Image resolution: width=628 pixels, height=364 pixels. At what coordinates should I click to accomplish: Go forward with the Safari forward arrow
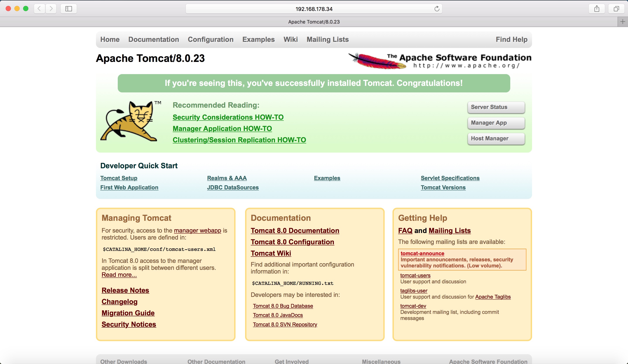point(51,9)
